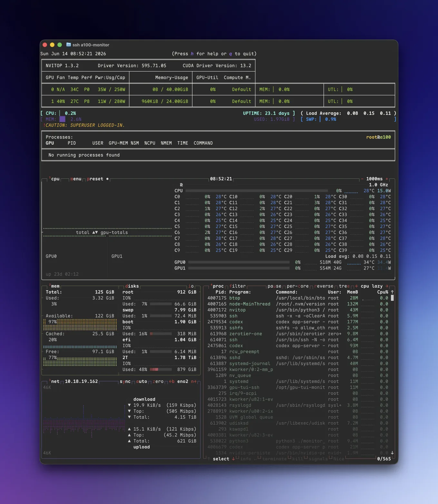Click the cpu box title

55,179
